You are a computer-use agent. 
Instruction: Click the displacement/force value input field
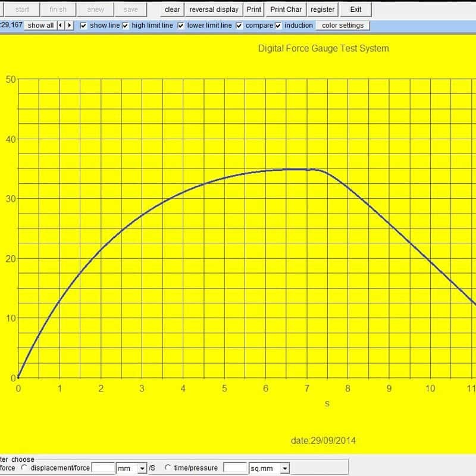(104, 468)
